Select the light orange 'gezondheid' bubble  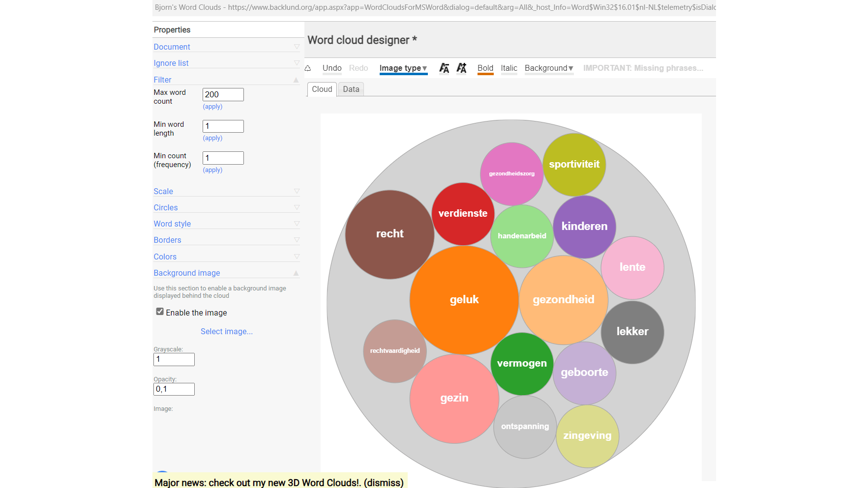pos(564,300)
